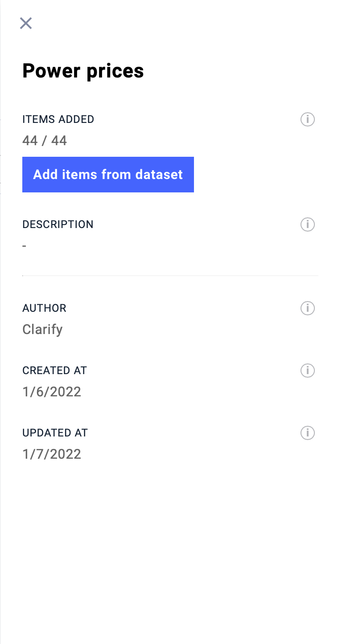Click the Add items from dataset button
The width and height of the screenshot is (338, 644).
click(x=108, y=175)
